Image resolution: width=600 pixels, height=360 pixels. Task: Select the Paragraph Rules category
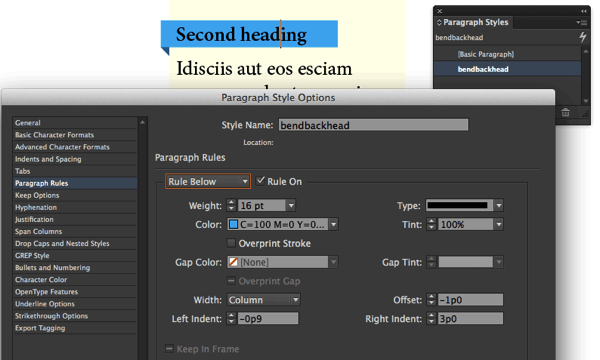point(75,183)
